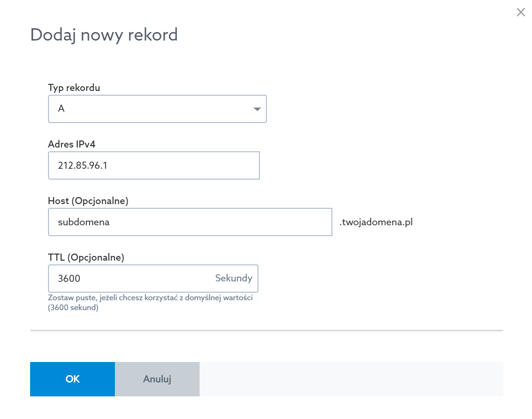The width and height of the screenshot is (532, 419).
Task: Select the record type value A
Action: click(61, 109)
